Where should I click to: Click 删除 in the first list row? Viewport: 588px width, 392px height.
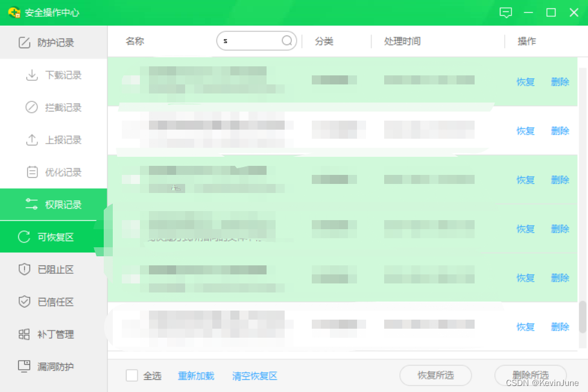560,82
